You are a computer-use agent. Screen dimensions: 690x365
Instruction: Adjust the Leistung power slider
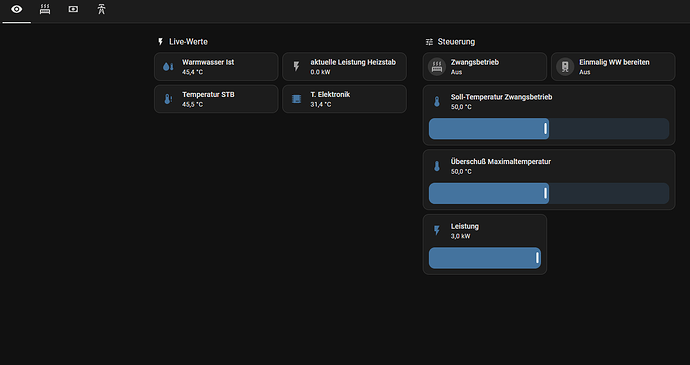(x=485, y=258)
